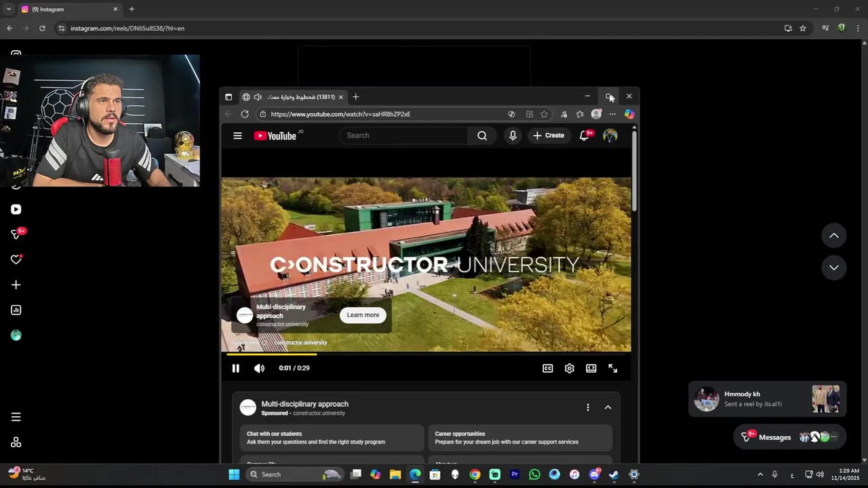868x488 pixels.
Task: Open 'Career opportunities' ad link
Action: (x=519, y=438)
